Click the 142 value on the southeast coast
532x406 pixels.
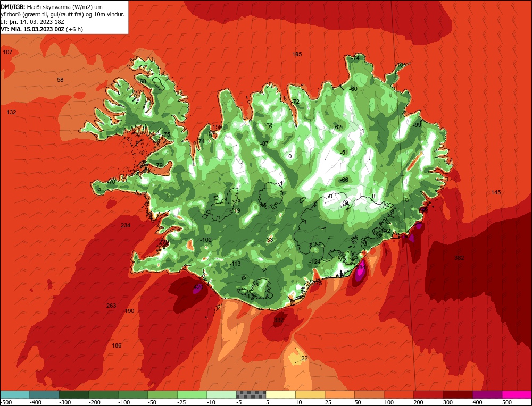386,231
